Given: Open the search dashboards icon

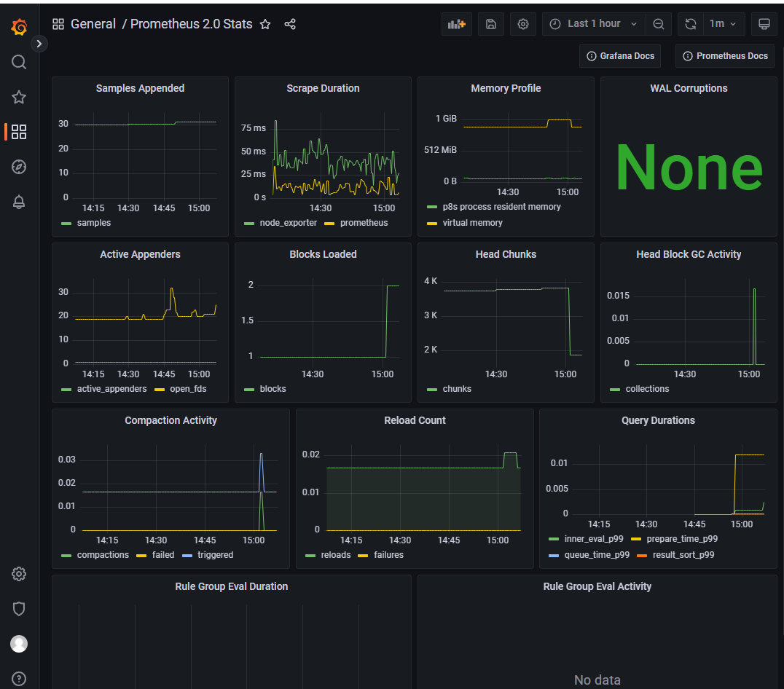Looking at the screenshot, I should tap(19, 62).
